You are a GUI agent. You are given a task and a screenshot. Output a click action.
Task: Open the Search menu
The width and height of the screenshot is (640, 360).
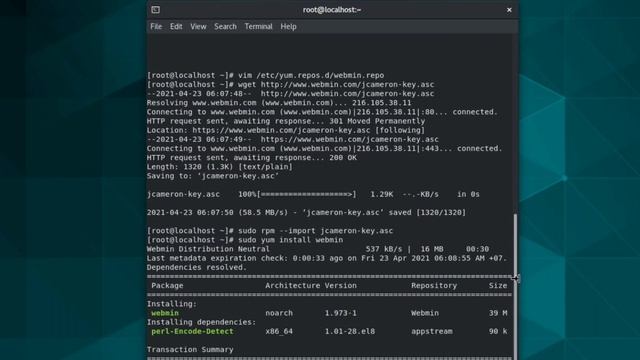pos(225,27)
